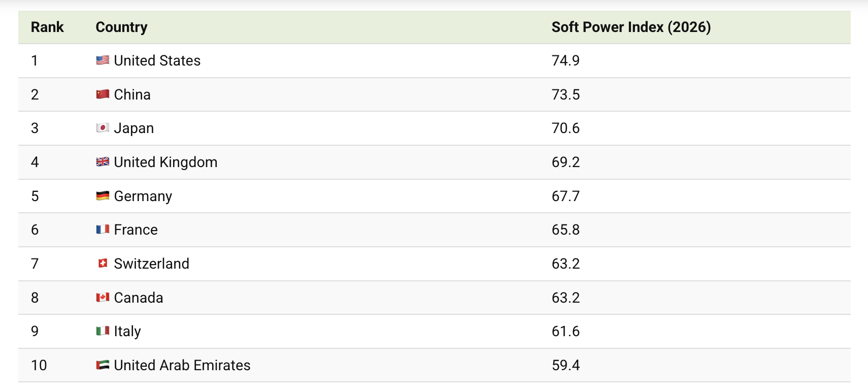Screen dimensions: 868x389
Task: Click the United Arab Emirates flag icon
Action: click(103, 365)
